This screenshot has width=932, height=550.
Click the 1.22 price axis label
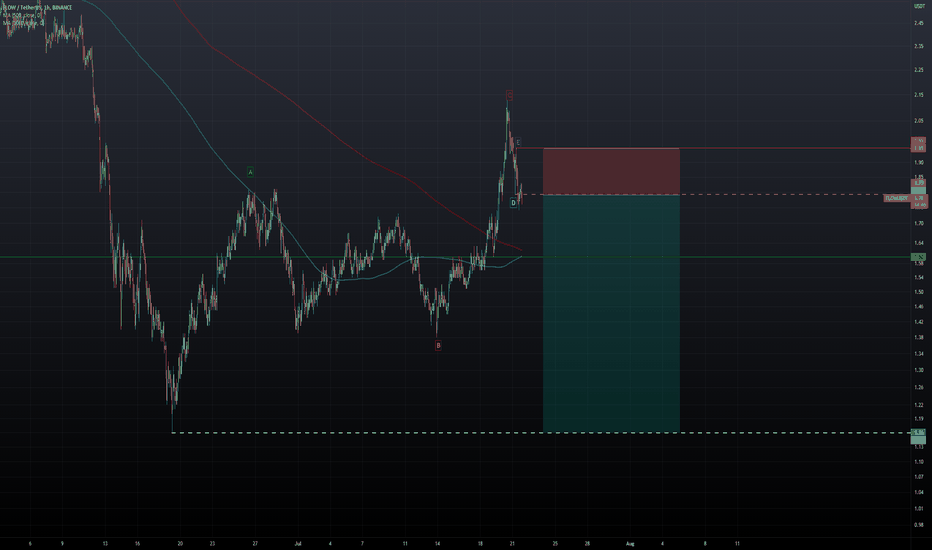point(919,405)
